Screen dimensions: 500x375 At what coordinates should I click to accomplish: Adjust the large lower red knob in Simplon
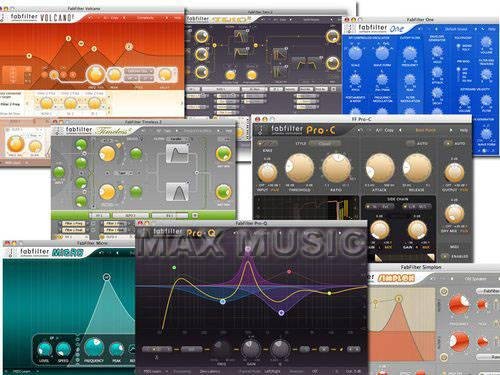point(459,342)
